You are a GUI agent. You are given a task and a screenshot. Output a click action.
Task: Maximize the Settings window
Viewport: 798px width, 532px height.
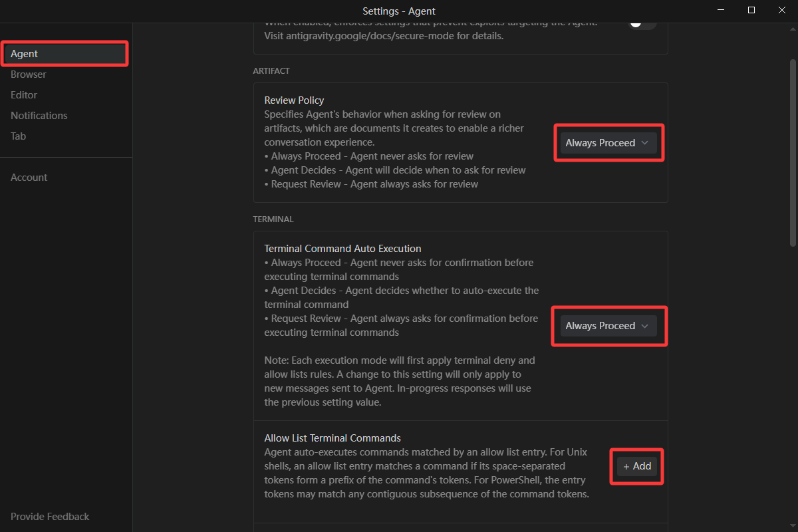click(751, 10)
